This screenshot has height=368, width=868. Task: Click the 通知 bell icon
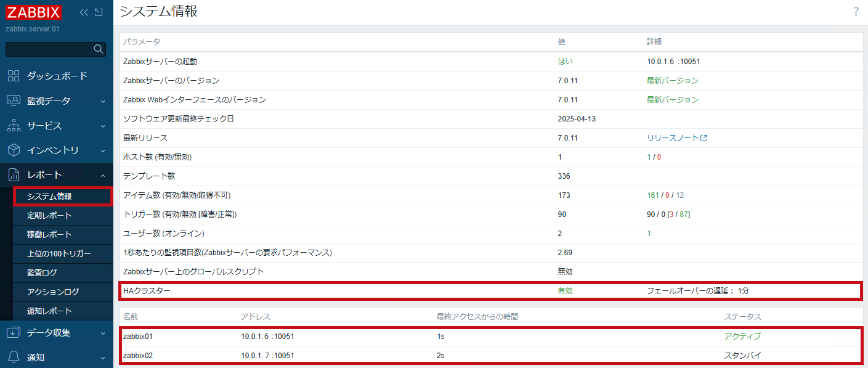(x=14, y=357)
